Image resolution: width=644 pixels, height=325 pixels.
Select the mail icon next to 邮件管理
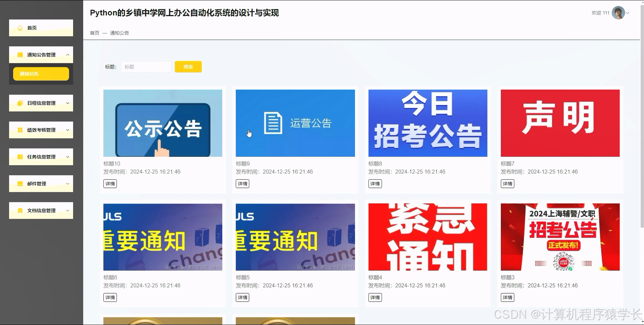(x=20, y=183)
